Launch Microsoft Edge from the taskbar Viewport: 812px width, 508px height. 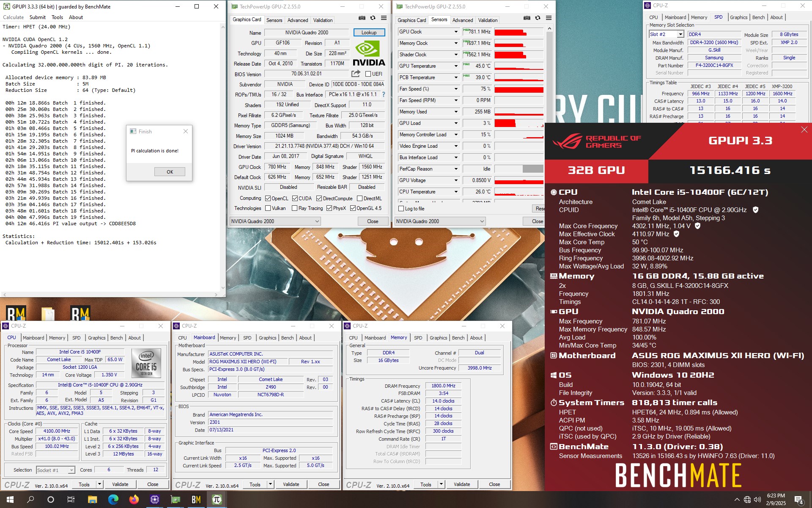click(x=113, y=500)
